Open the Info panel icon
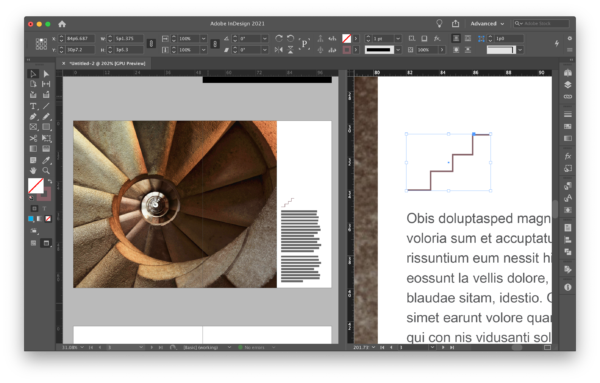The height and width of the screenshot is (383, 600). point(568,287)
